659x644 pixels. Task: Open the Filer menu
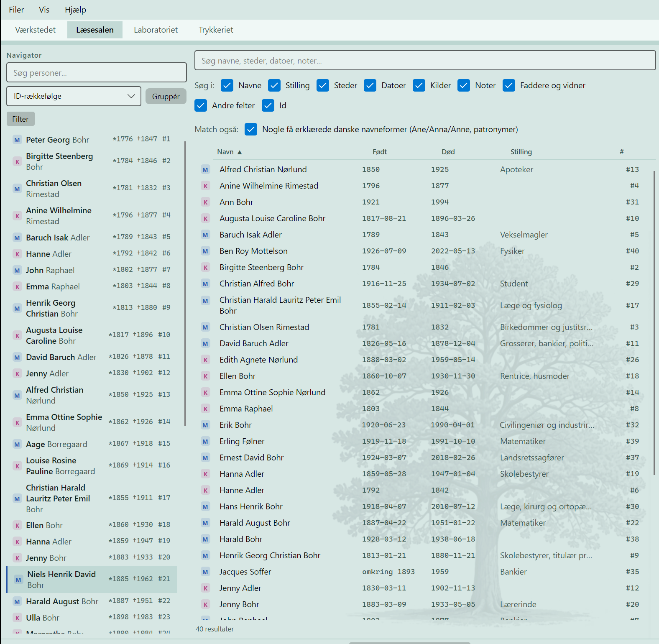(16, 10)
